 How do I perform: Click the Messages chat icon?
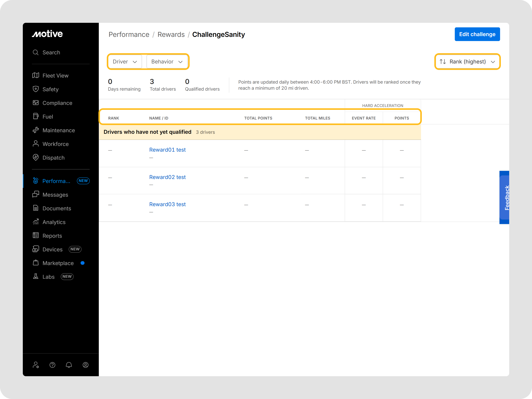[x=36, y=194]
